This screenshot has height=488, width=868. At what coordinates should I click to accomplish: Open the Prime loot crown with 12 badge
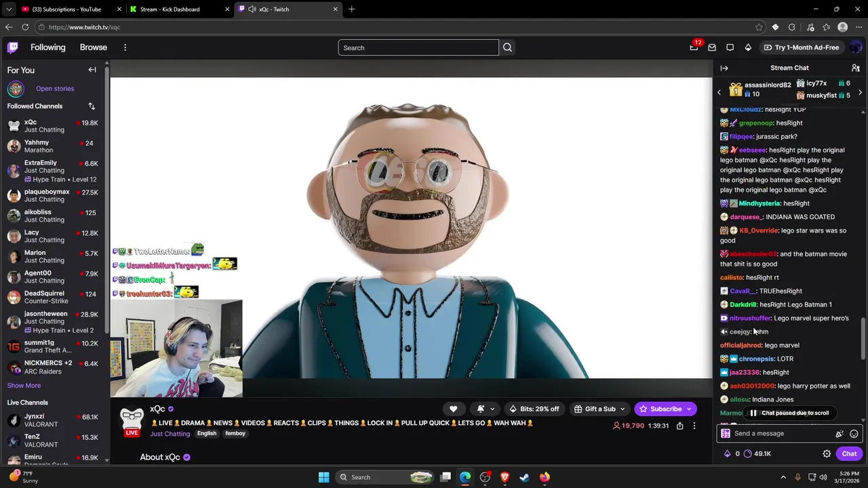pos(694,47)
